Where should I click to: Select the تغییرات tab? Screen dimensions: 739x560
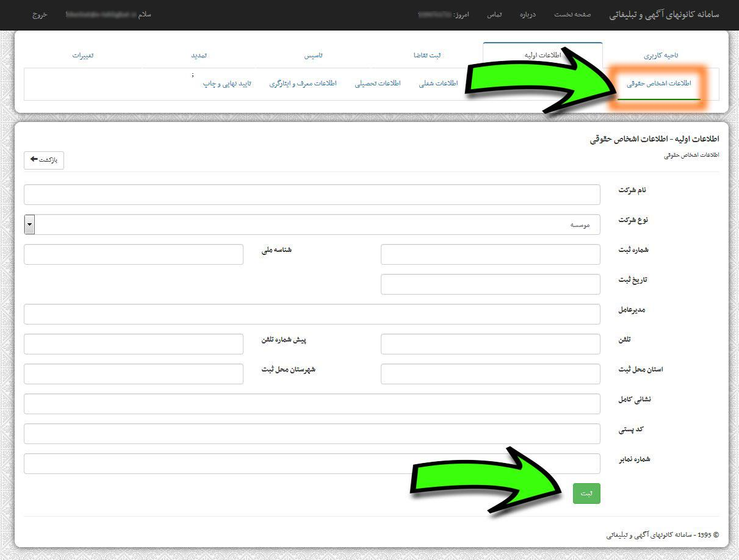click(x=83, y=56)
